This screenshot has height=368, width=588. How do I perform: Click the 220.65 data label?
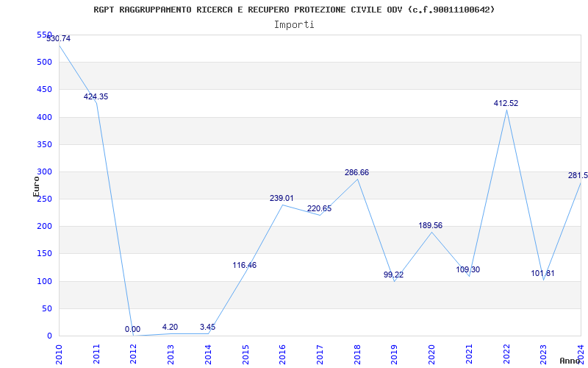pyautogui.click(x=319, y=208)
